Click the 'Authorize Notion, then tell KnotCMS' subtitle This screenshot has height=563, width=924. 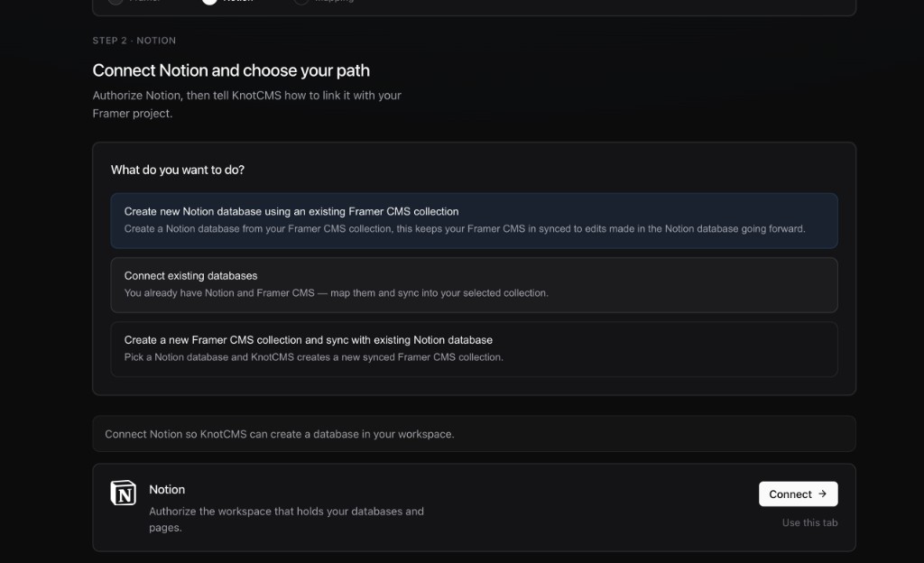click(x=247, y=105)
